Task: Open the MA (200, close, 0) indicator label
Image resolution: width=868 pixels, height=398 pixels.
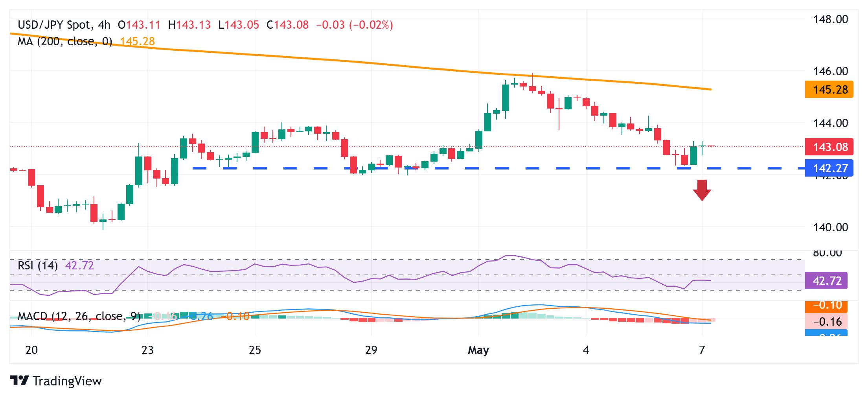Action: (65, 41)
